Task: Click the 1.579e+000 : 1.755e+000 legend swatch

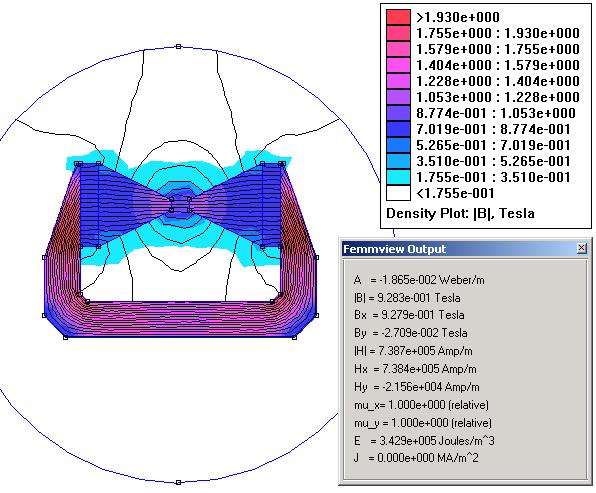Action: pyautogui.click(x=398, y=49)
